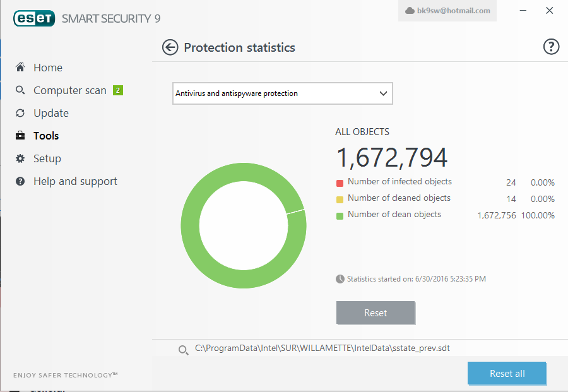Screen dimensions: 568x392
Task: Open the help question mark icon
Action: click(551, 47)
